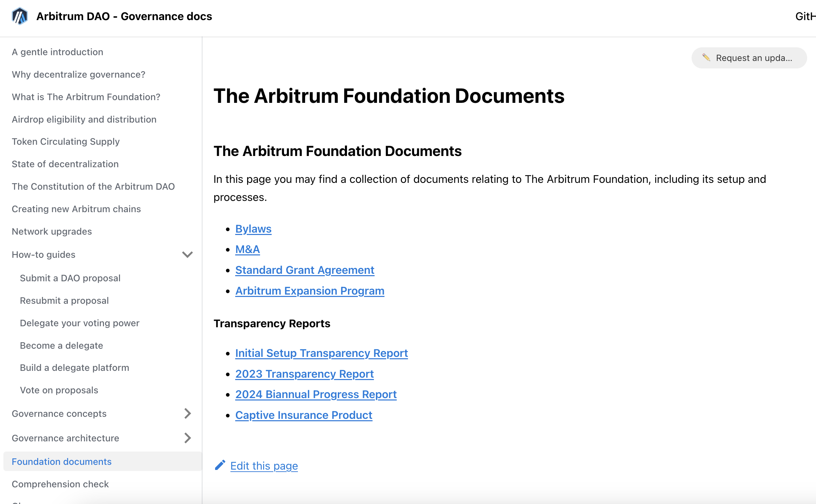This screenshot has height=504, width=816.
Task: Open the Standard Grant Agreement link
Action: point(305,270)
